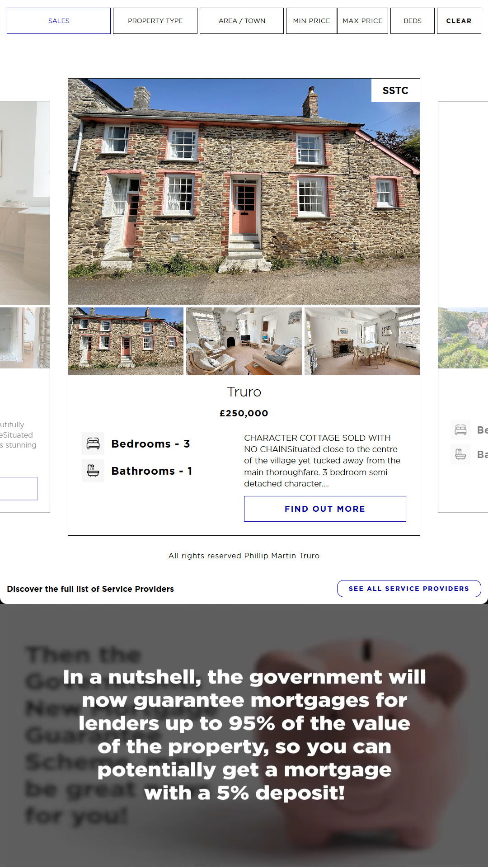Click the SSTC badge on the Truro listing
The height and width of the screenshot is (868, 488).
(395, 90)
